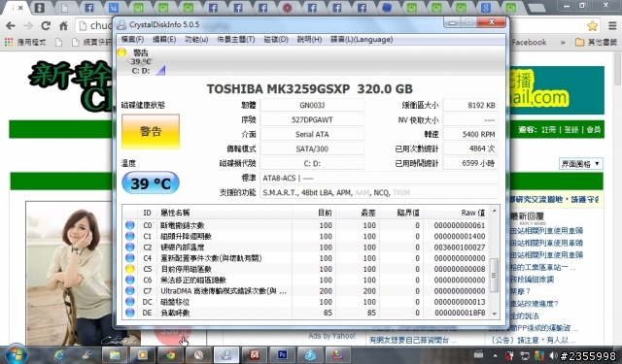Show hidden system tray icons arrow
Viewport: 622px width, 364px height.
pyautogui.click(x=495, y=355)
